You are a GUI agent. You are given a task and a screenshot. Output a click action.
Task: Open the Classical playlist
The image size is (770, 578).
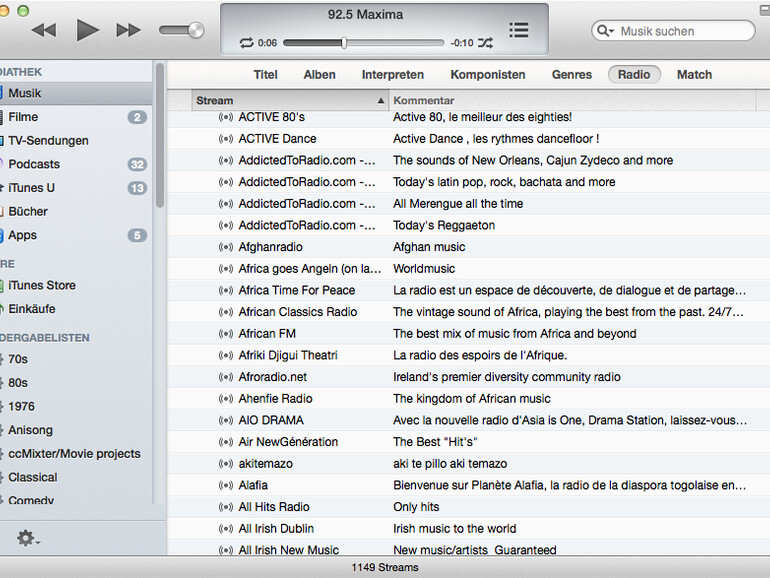coord(32,477)
